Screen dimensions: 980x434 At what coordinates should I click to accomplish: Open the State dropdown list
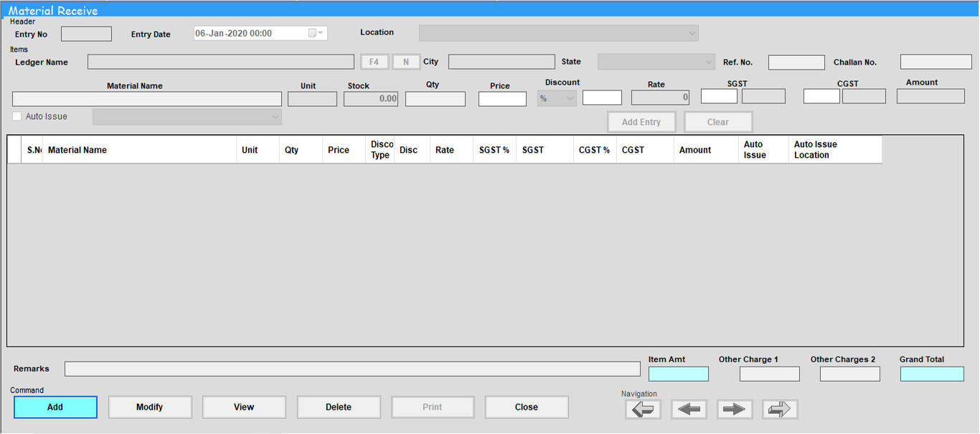click(x=708, y=62)
